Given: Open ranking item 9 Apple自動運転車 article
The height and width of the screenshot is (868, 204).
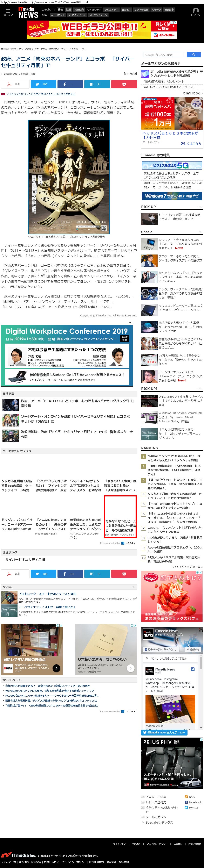Looking at the screenshot, I should [x=175, y=550].
